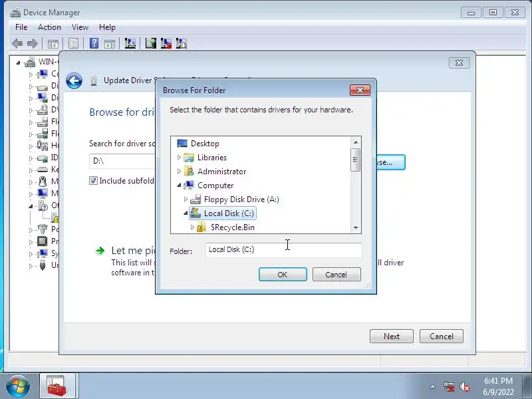Select the $Recycle.Bin folder icon
The height and width of the screenshot is (399, 532).
(201, 227)
